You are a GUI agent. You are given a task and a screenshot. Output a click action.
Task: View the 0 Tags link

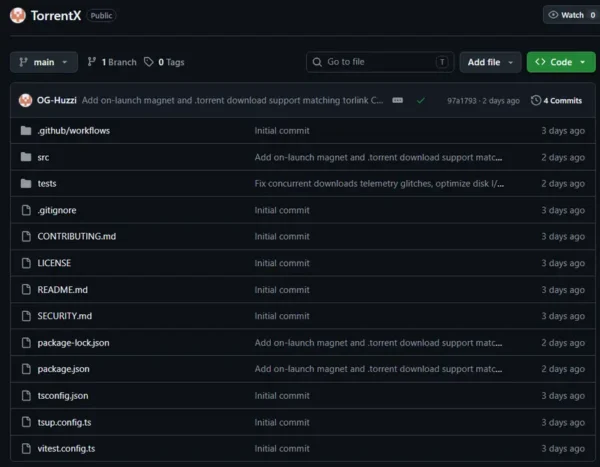pos(164,62)
